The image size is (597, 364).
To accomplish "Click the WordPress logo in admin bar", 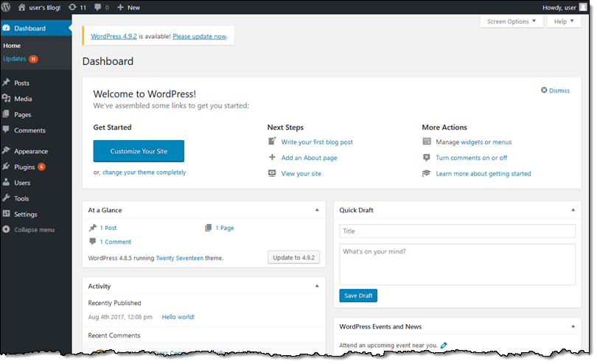I will point(7,7).
